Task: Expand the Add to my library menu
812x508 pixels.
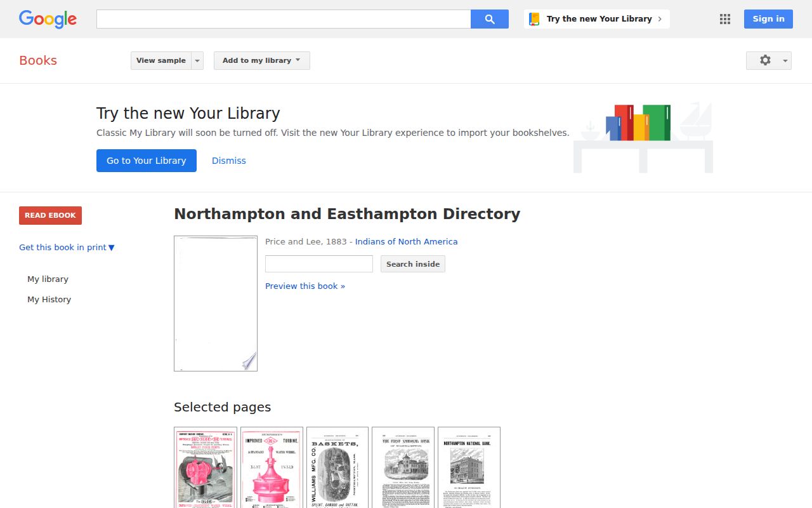Action: click(262, 60)
